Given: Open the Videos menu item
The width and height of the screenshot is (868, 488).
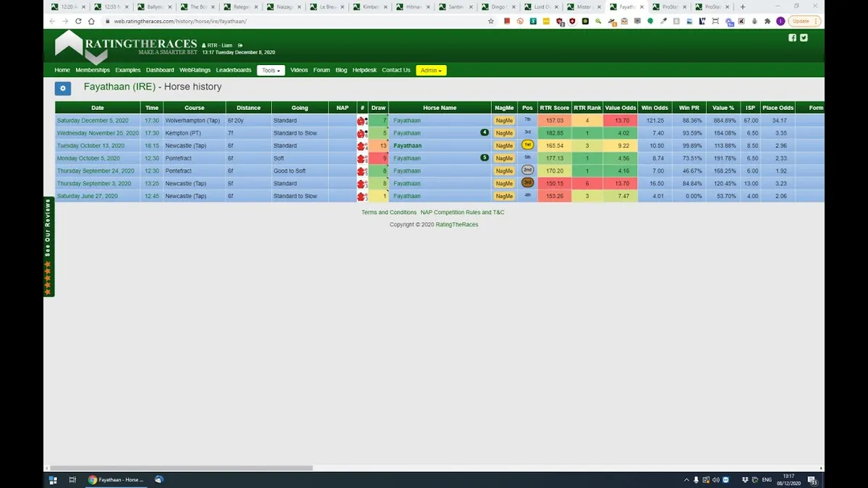Looking at the screenshot, I should 299,70.
